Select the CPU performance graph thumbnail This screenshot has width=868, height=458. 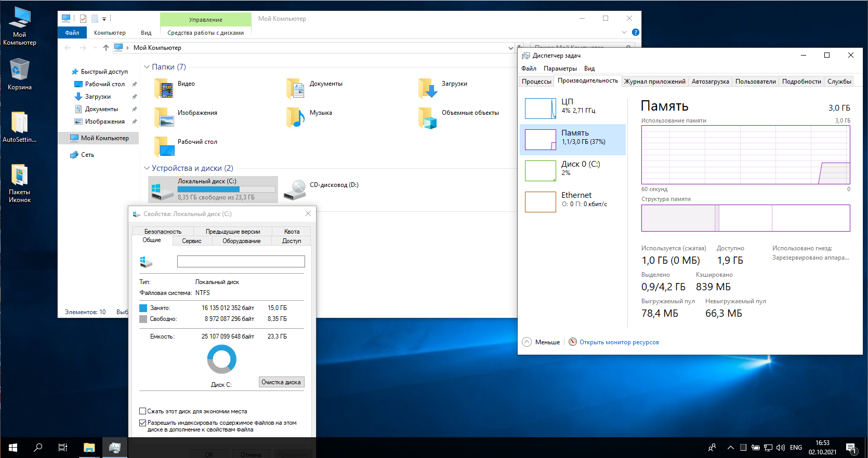[x=540, y=109]
